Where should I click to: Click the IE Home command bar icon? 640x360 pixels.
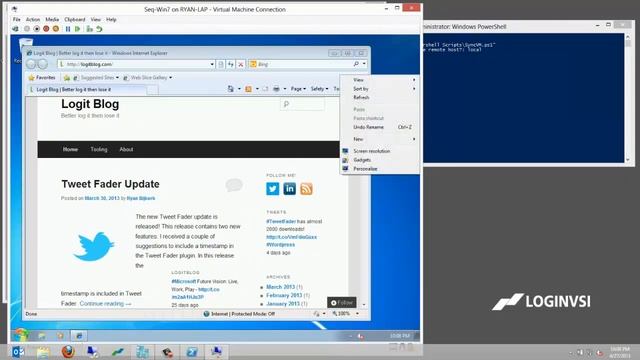click(x=231, y=89)
